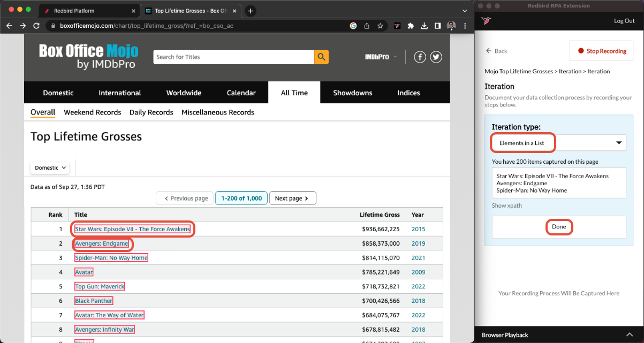Open the International nav menu
The height and width of the screenshot is (343, 644).
tap(120, 93)
